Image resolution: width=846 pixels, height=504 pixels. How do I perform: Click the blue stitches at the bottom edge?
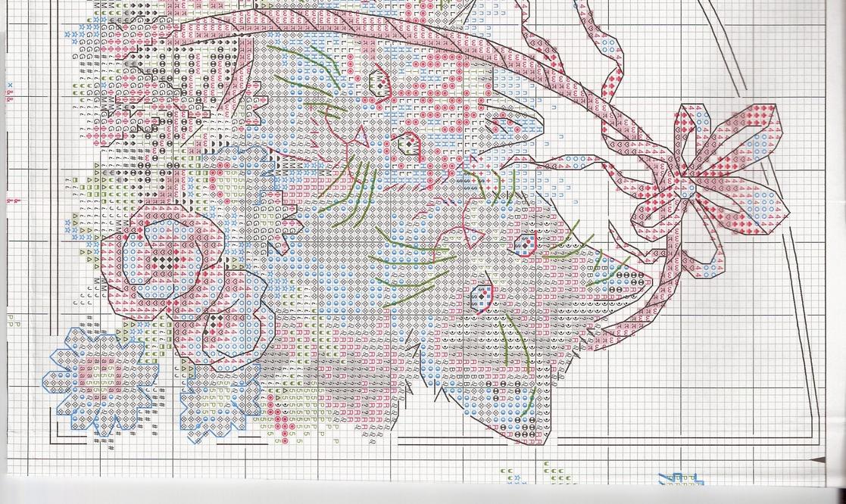pyautogui.click(x=680, y=478)
